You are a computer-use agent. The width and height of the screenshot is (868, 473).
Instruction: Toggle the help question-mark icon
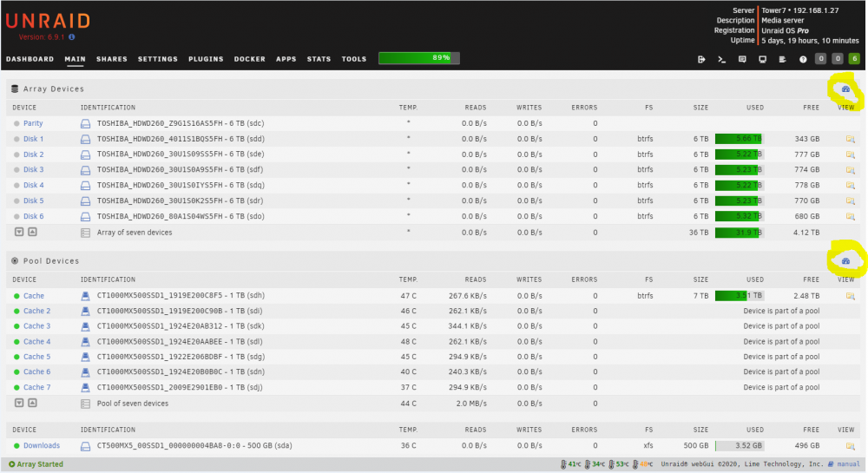tap(803, 59)
